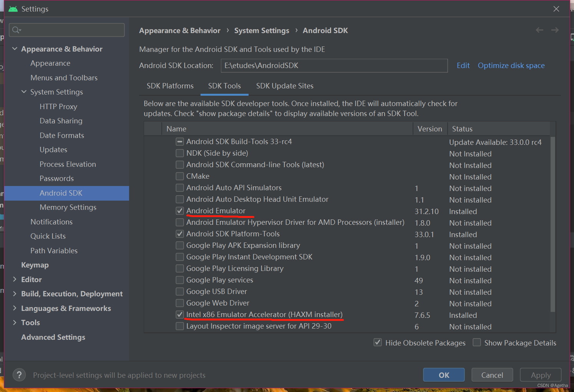Select Google Web Driver row name
Screen dimensions: 574x392
point(218,303)
